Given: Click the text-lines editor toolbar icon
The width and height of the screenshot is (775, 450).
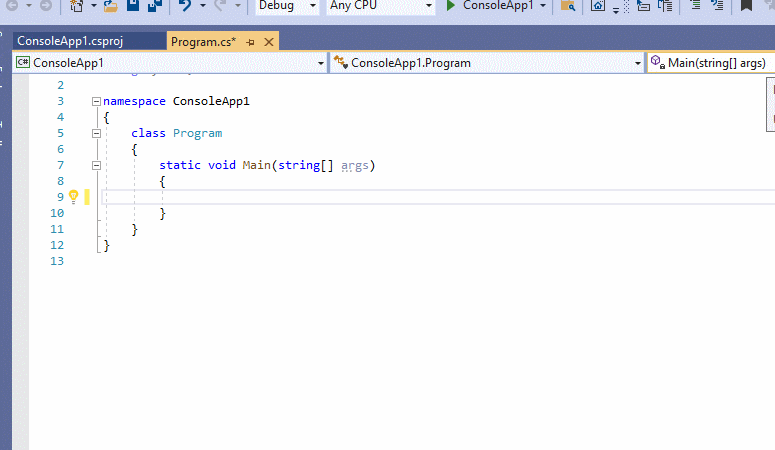Looking at the screenshot, I should pyautogui.click(x=665, y=5).
